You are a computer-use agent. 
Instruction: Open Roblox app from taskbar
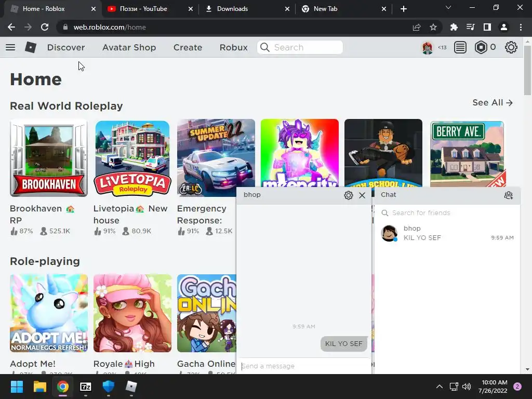pyautogui.click(x=131, y=387)
